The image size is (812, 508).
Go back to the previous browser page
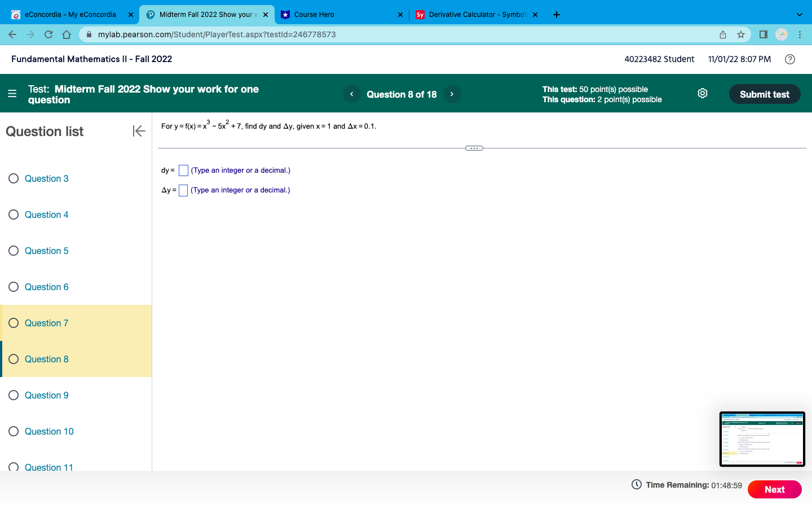click(12, 34)
